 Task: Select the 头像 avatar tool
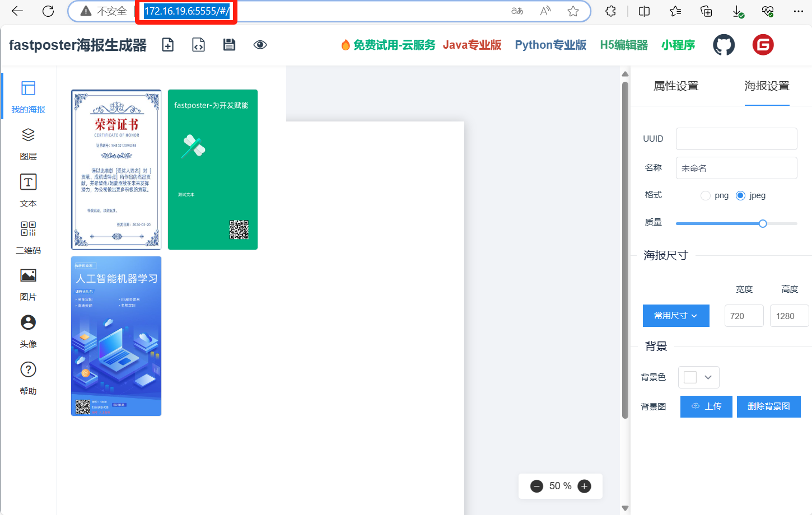tap(28, 330)
